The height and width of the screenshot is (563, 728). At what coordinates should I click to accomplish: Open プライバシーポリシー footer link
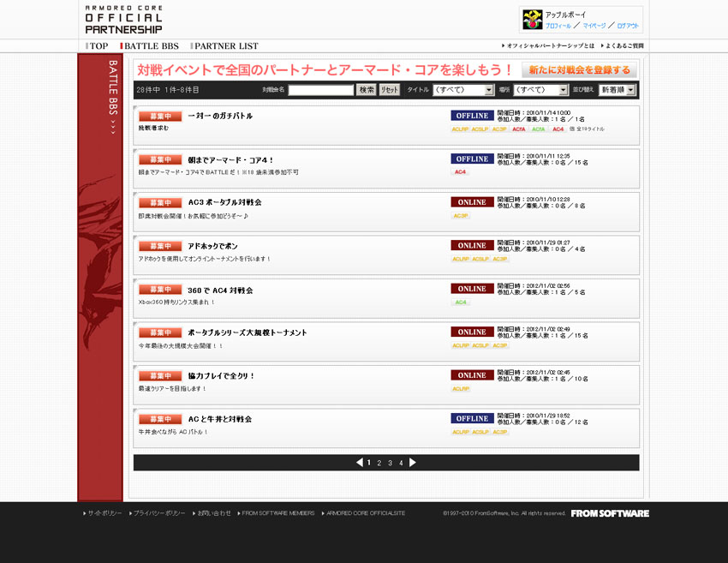(159, 513)
